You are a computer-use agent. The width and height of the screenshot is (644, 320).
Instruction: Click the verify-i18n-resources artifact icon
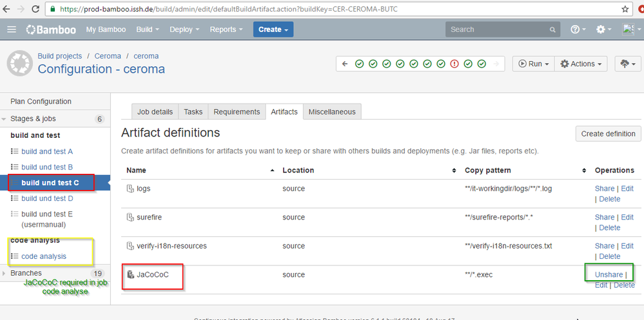(x=130, y=246)
